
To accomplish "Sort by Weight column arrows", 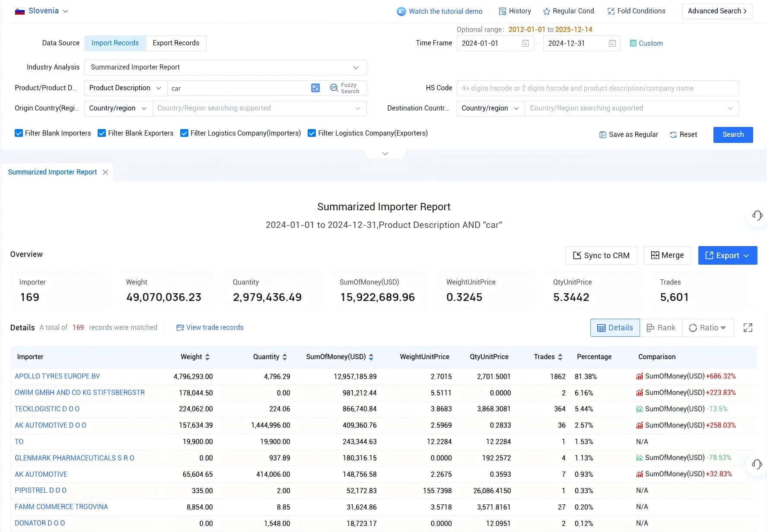I will pyautogui.click(x=207, y=357).
